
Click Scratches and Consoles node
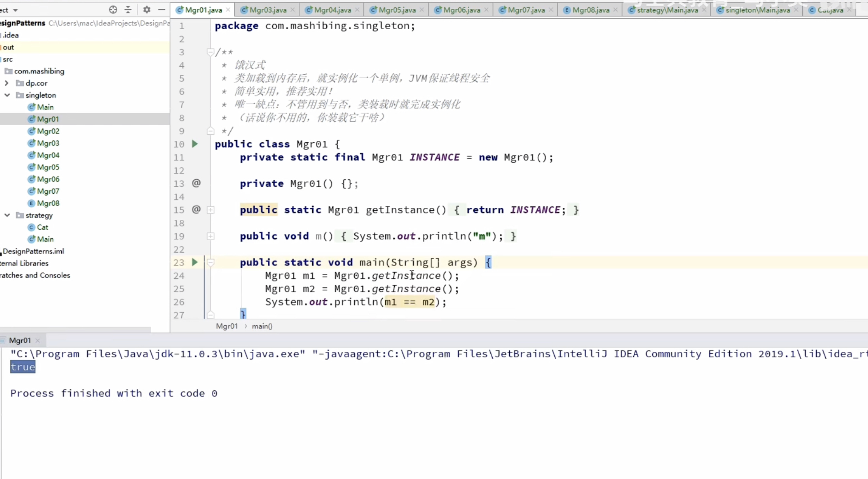coord(35,275)
